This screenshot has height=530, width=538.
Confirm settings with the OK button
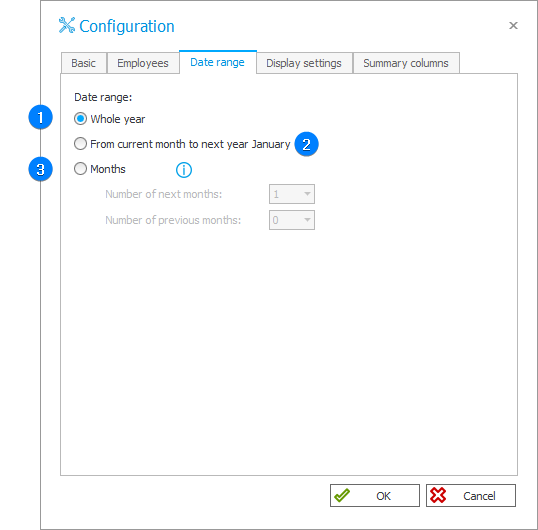(x=375, y=495)
